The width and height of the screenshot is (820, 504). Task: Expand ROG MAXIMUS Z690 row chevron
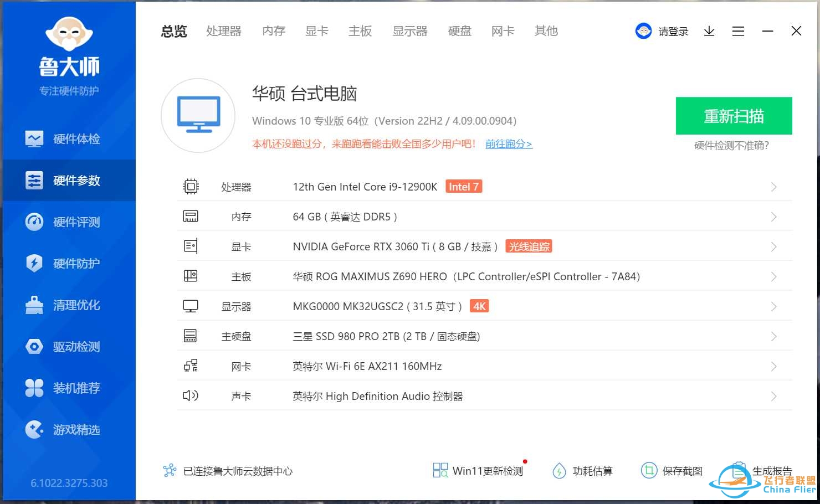(774, 277)
